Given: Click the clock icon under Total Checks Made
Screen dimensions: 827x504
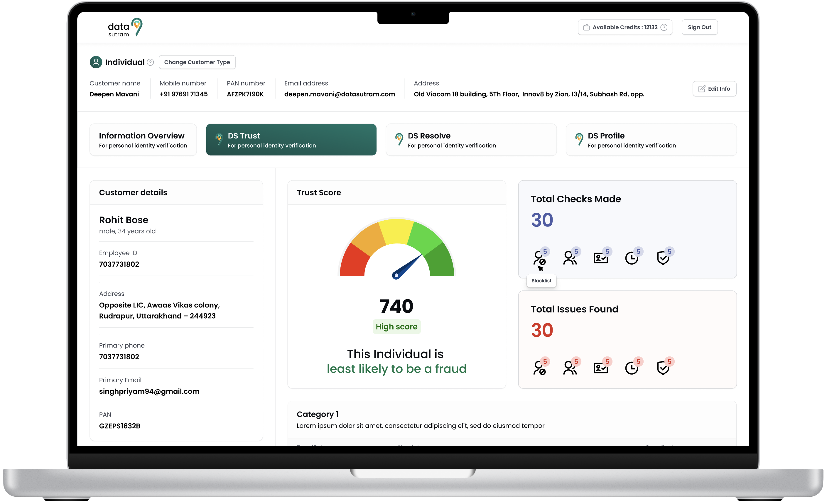Looking at the screenshot, I should (631, 258).
